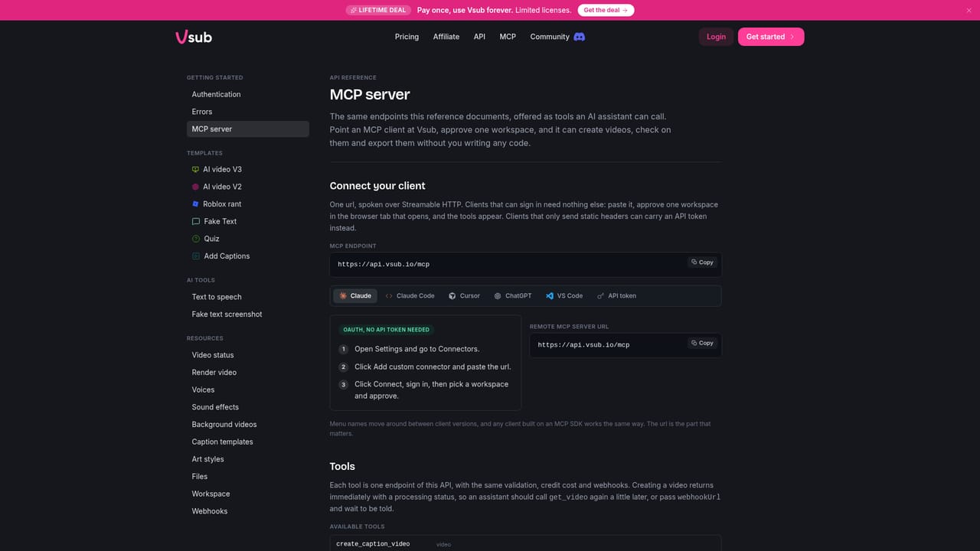The image size is (980, 551).
Task: Open Render video resource
Action: click(248, 373)
